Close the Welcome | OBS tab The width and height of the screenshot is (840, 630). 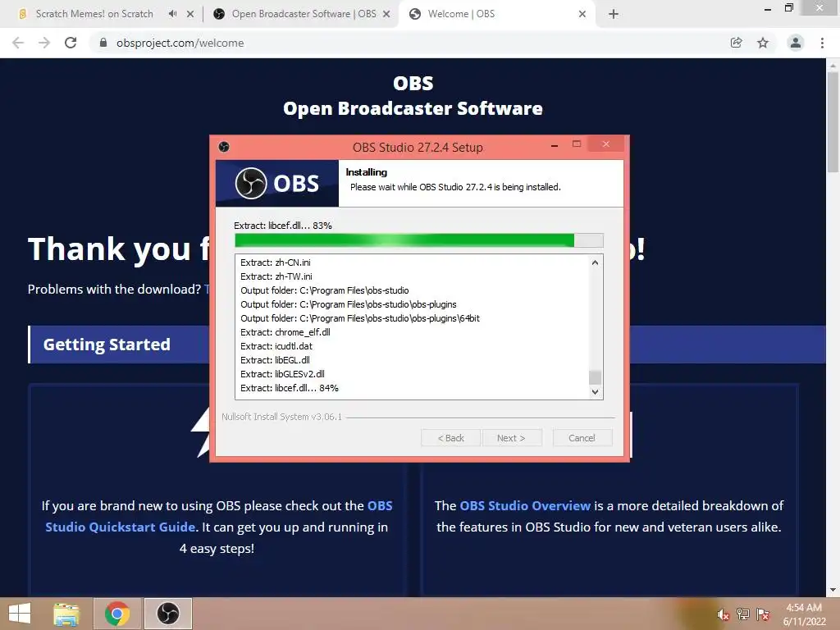[582, 14]
